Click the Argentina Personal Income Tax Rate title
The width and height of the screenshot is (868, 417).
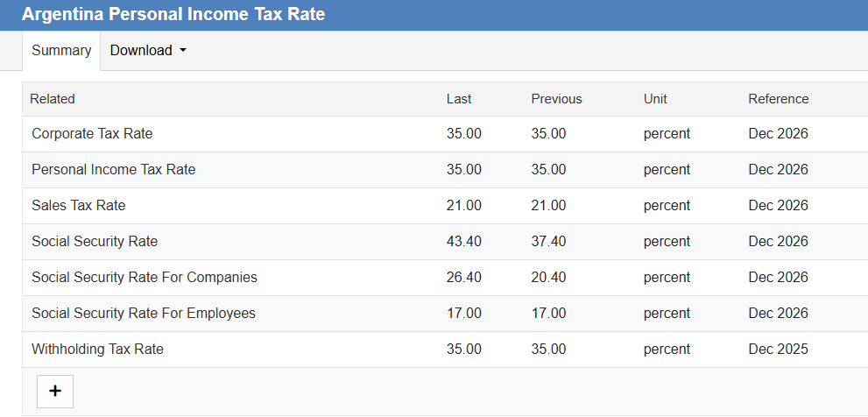point(173,14)
